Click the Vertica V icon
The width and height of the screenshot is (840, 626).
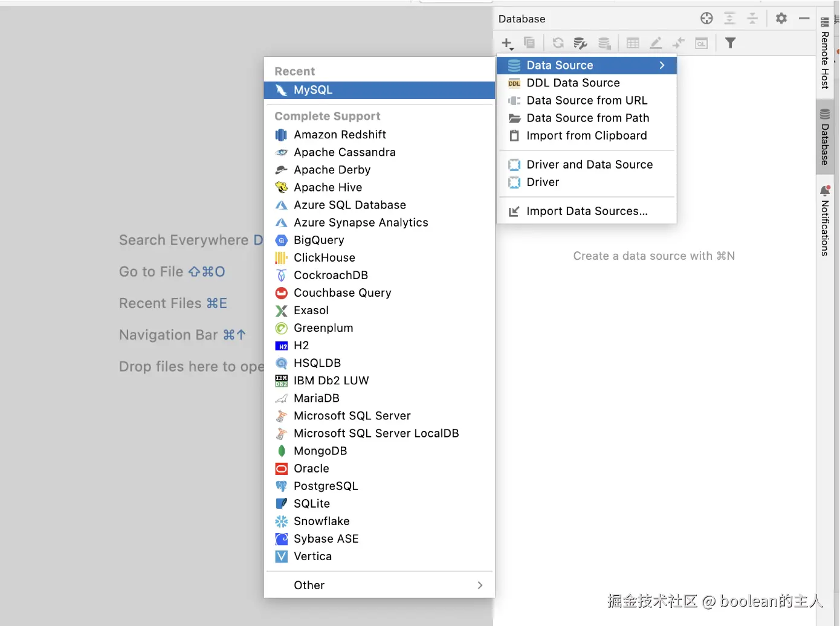pos(282,556)
